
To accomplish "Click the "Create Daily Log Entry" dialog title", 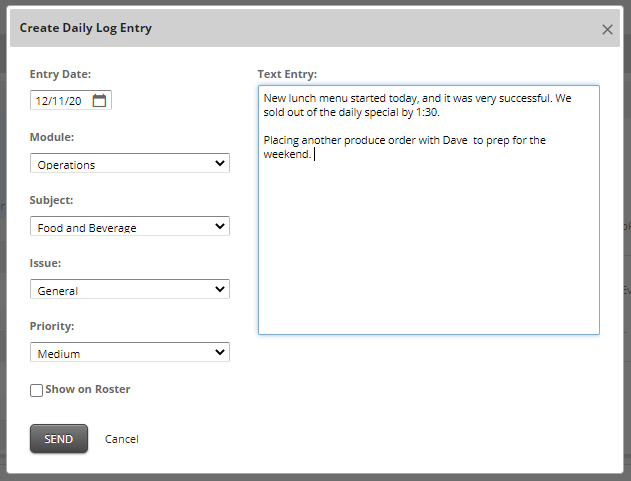I will pos(86,28).
